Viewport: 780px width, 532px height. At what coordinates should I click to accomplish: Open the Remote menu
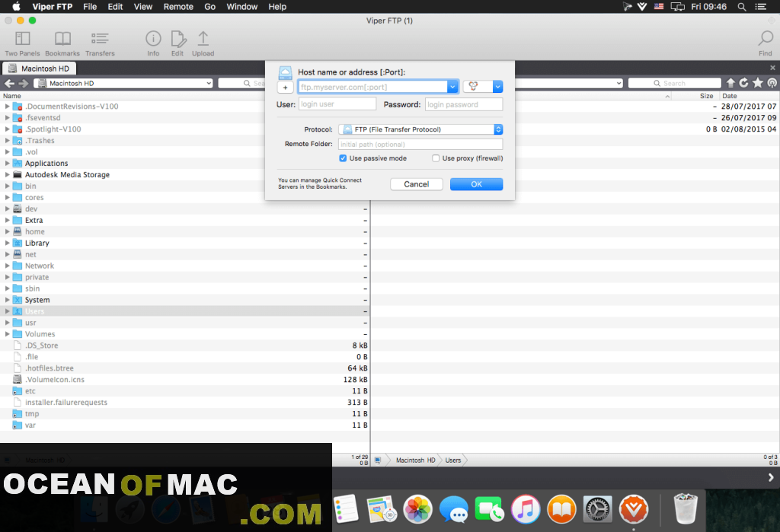coord(178,7)
